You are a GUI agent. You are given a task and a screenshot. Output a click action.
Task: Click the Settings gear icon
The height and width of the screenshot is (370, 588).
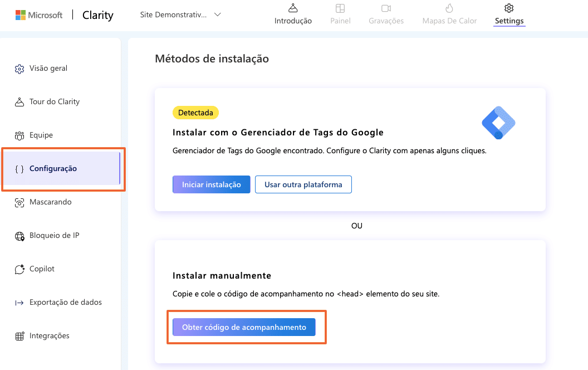coord(509,8)
